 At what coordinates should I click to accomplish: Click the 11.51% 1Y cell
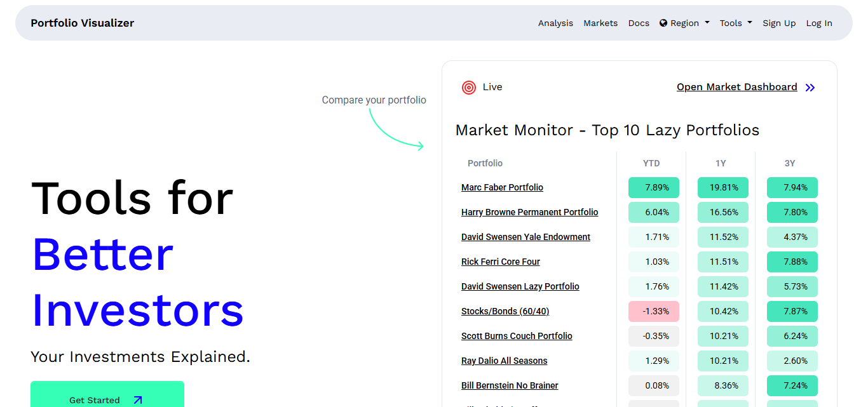pos(723,262)
